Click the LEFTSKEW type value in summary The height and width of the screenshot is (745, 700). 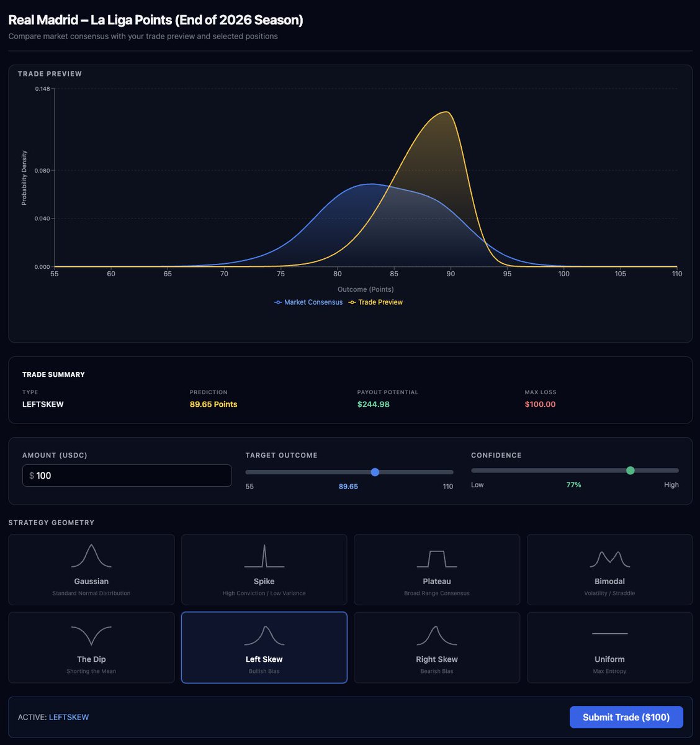click(x=43, y=404)
